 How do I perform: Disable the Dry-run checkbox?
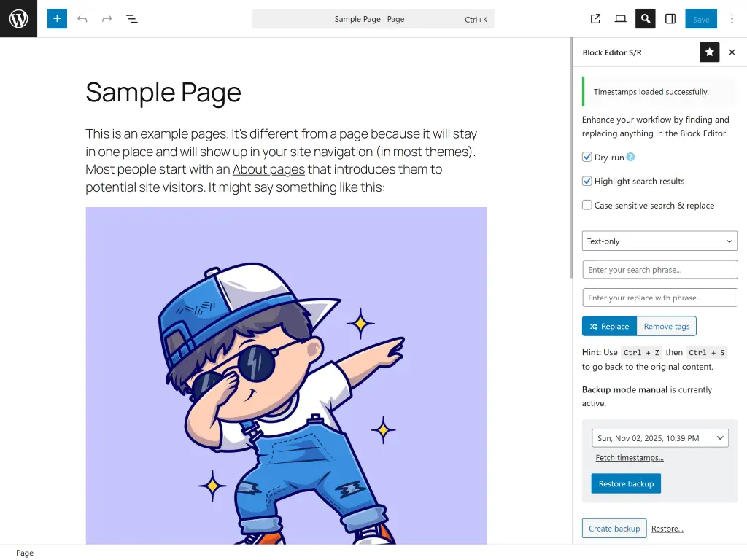(x=587, y=156)
